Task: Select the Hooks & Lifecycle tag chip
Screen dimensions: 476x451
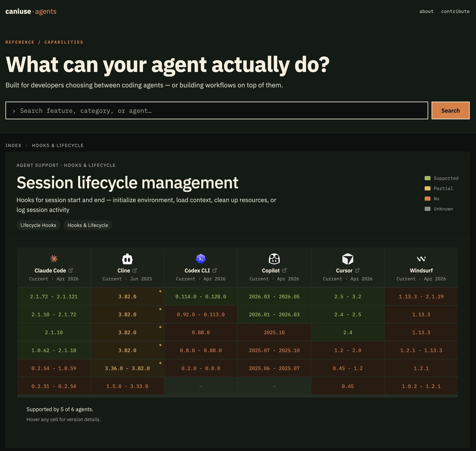Action: tap(88, 225)
